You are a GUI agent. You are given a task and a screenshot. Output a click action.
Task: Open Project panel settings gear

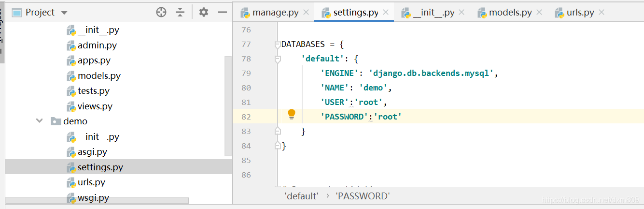tap(204, 12)
